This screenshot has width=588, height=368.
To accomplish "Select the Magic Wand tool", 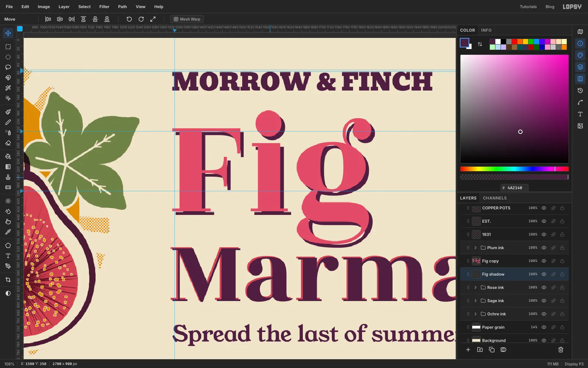I will [8, 88].
